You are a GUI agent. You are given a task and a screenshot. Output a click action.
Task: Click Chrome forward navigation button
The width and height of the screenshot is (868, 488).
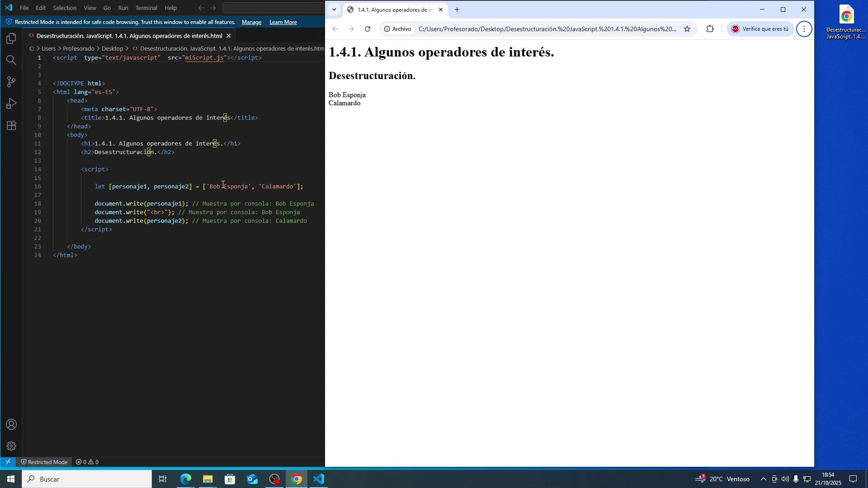[351, 29]
